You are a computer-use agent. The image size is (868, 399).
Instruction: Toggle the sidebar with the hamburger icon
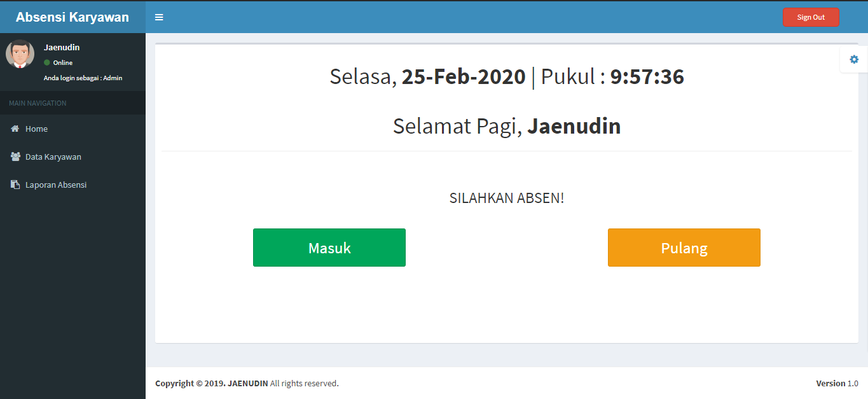click(159, 17)
